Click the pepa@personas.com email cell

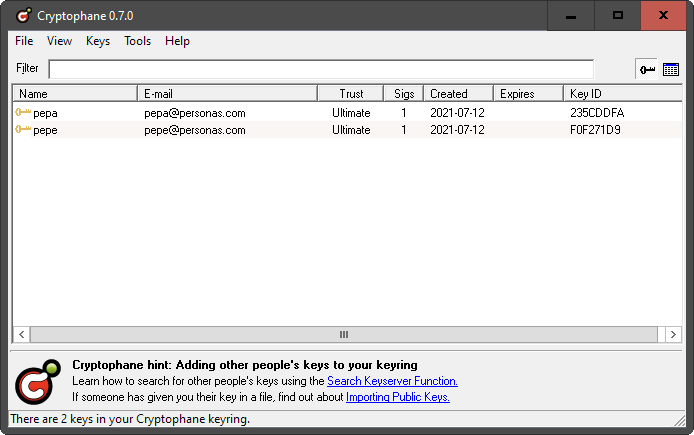195,113
